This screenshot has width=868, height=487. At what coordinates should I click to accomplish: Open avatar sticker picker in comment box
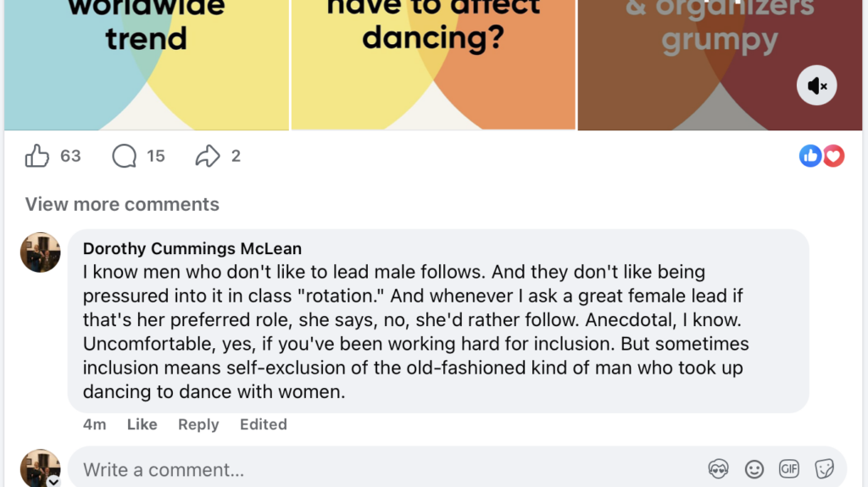click(719, 469)
